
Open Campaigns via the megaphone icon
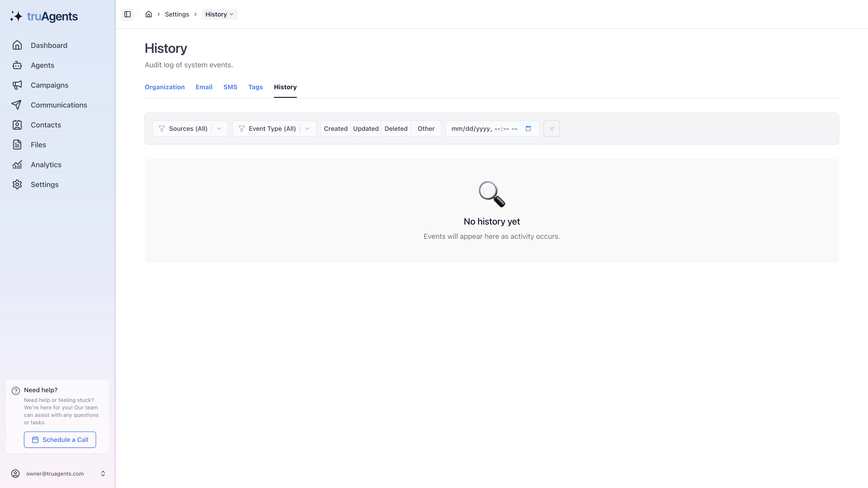pos(49,85)
